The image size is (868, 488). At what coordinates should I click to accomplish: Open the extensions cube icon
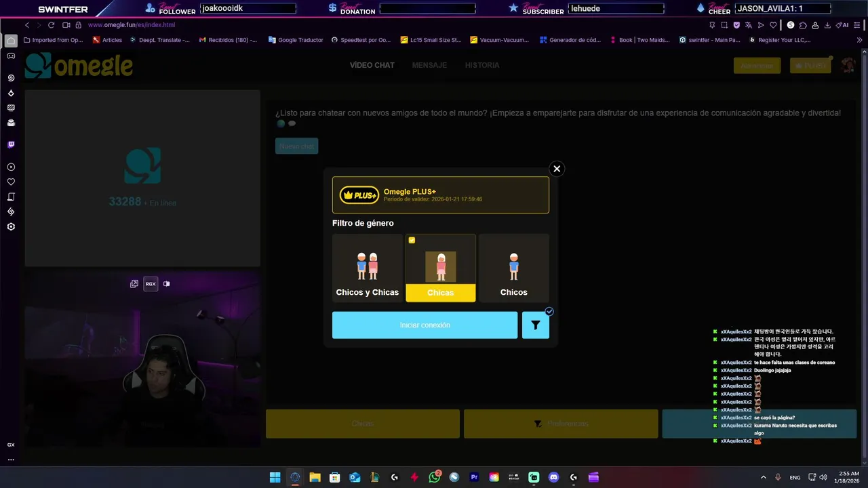[803, 25]
